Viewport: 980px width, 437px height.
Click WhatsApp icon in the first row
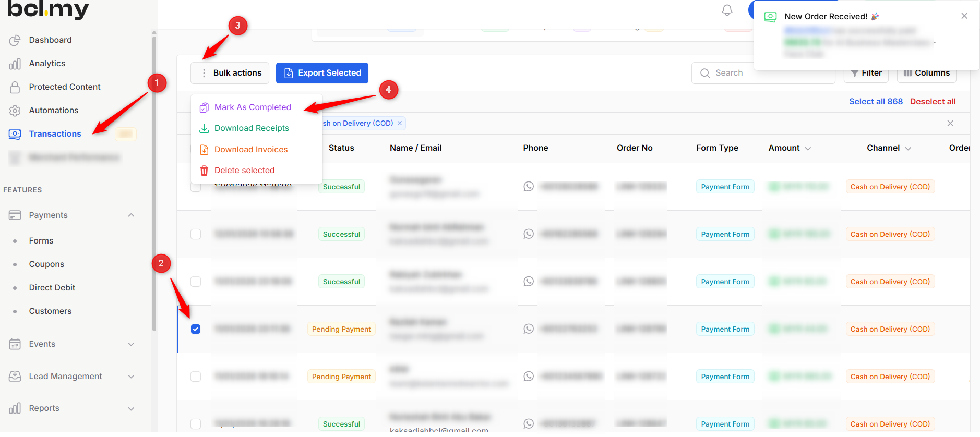(x=529, y=187)
